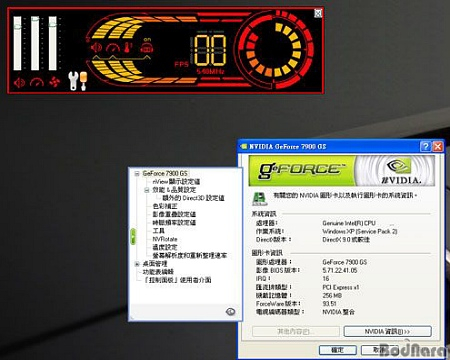This screenshot has width=450, height=360.
Task: Click the orange screwdriver icon
Action: click(x=83, y=81)
